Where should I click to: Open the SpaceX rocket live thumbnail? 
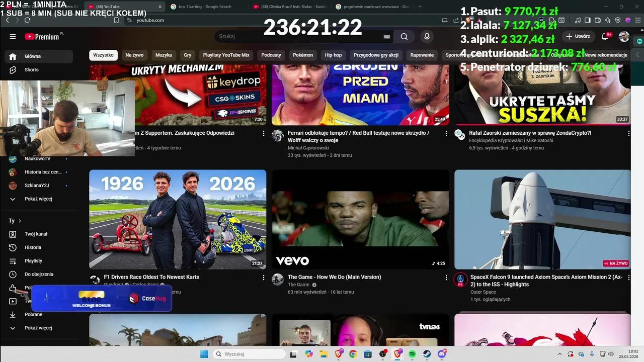(x=542, y=219)
